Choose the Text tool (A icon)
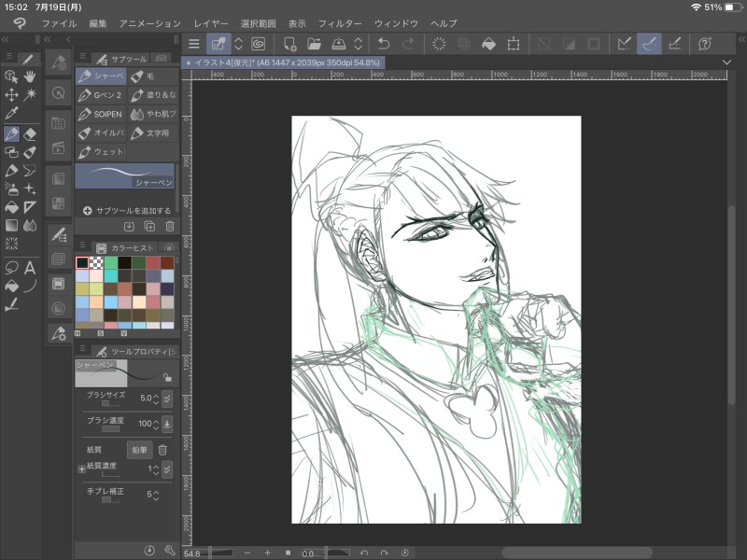This screenshot has width=747, height=560. tap(30, 268)
